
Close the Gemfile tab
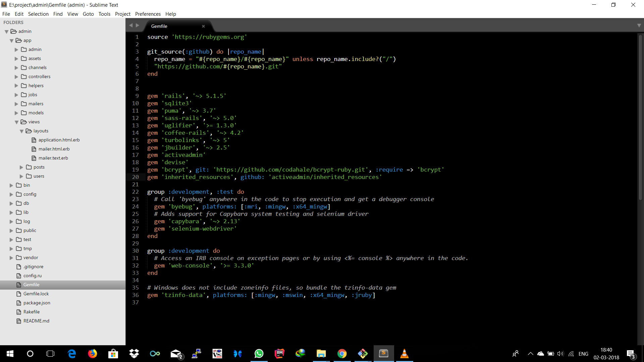[204, 26]
